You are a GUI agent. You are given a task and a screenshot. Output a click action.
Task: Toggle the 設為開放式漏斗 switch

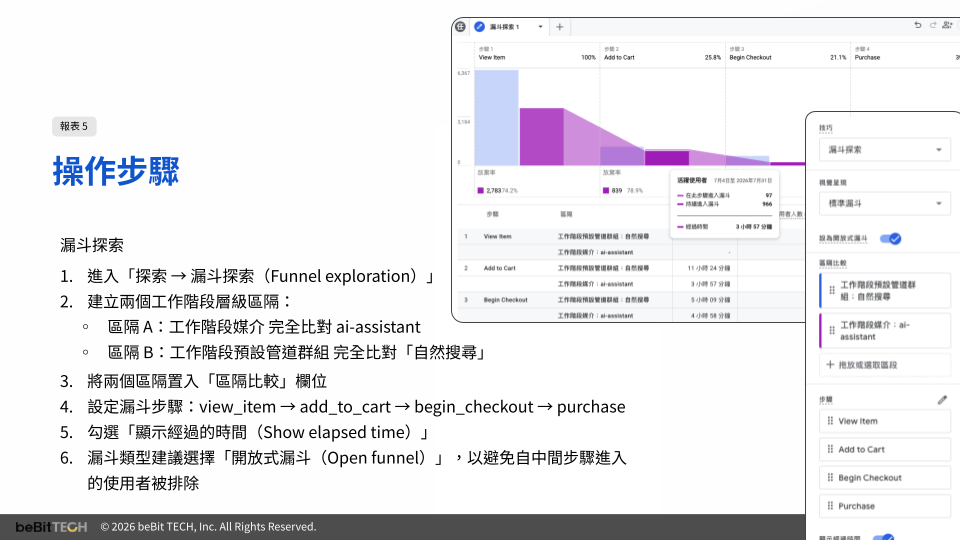tap(890, 239)
